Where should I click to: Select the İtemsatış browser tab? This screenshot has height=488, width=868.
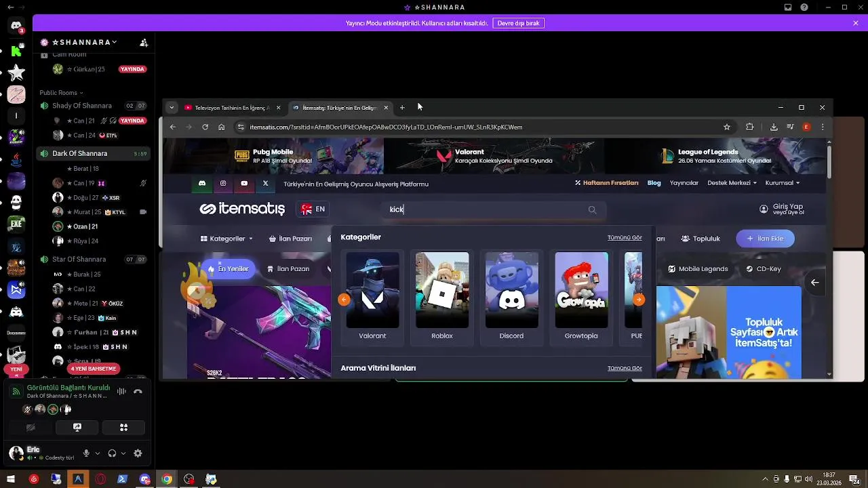click(x=340, y=108)
